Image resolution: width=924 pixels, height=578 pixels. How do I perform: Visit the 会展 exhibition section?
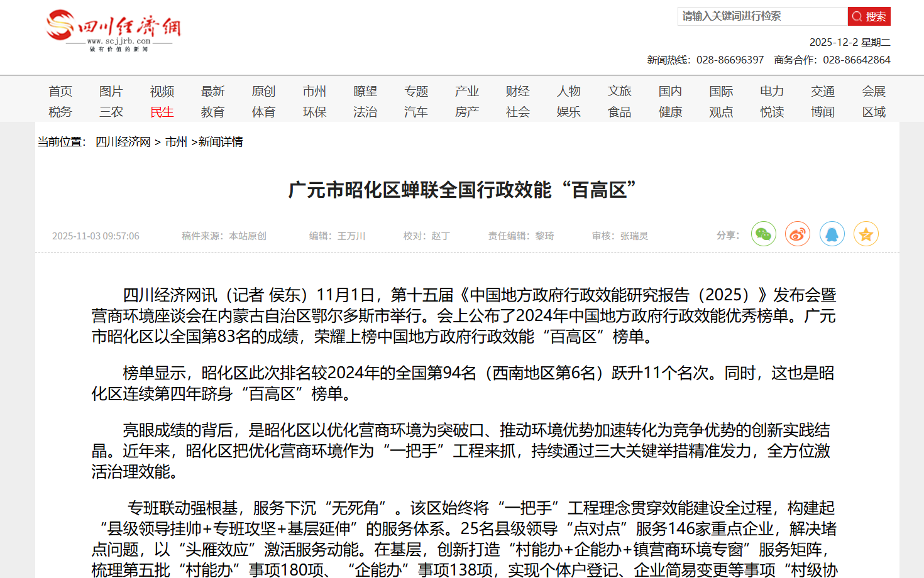pyautogui.click(x=874, y=92)
